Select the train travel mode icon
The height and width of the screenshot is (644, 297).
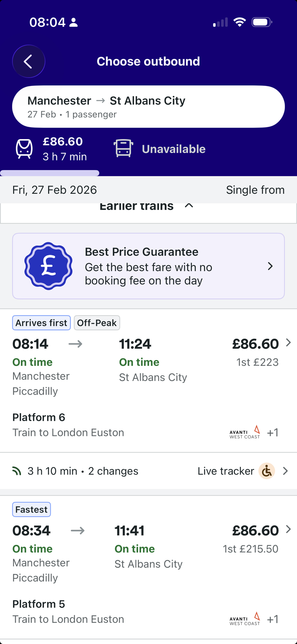(x=24, y=149)
